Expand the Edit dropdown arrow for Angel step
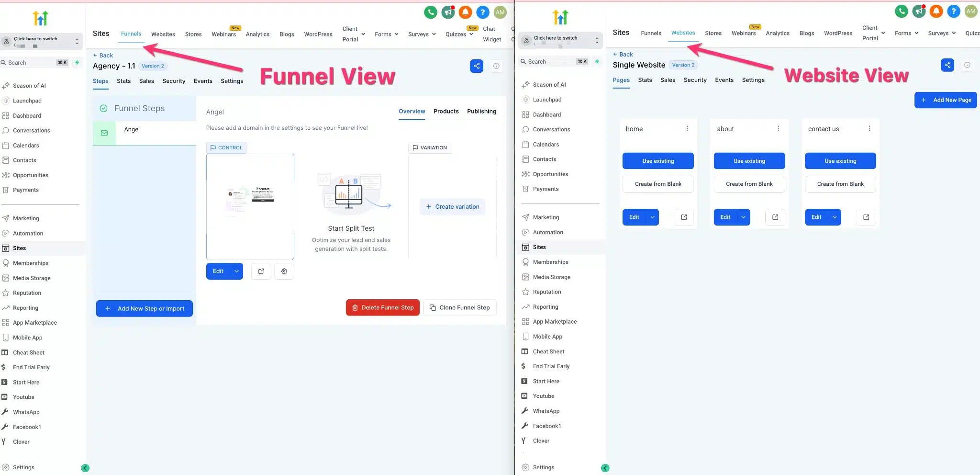The width and height of the screenshot is (980, 475). pos(236,271)
